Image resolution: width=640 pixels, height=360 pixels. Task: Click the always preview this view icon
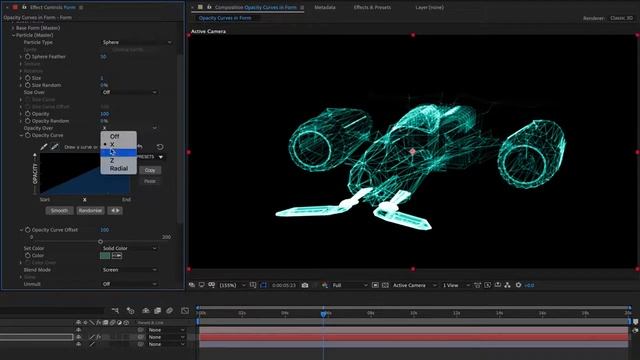pos(192,285)
